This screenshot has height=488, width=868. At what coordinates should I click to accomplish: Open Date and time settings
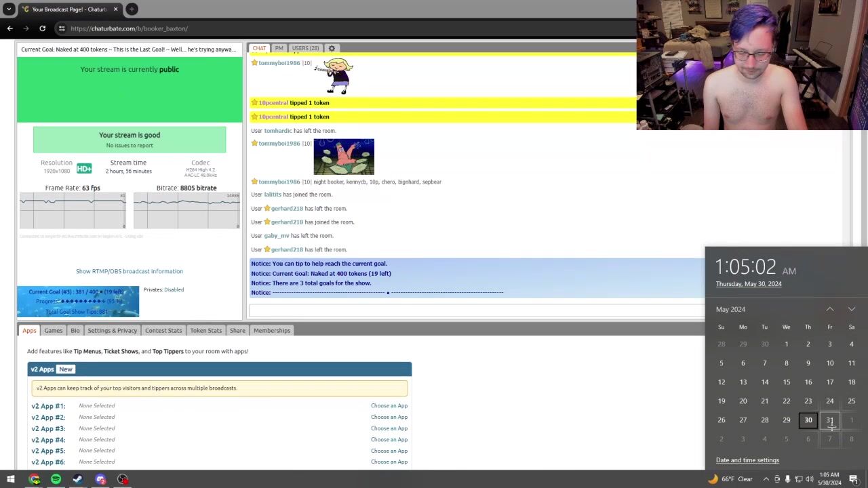pyautogui.click(x=747, y=460)
